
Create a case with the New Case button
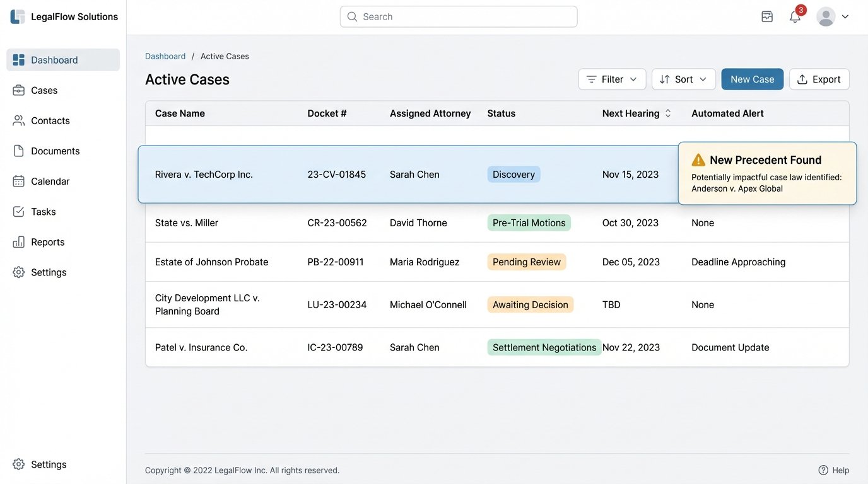752,79
